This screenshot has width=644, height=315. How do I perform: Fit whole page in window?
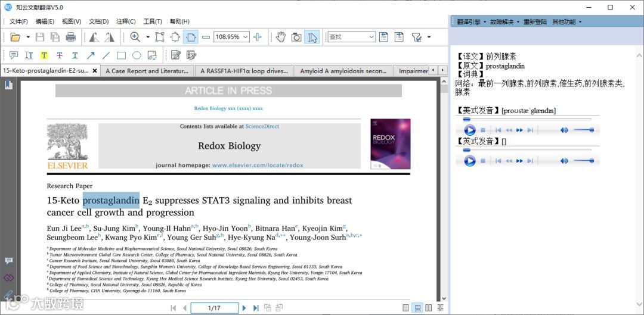point(175,37)
